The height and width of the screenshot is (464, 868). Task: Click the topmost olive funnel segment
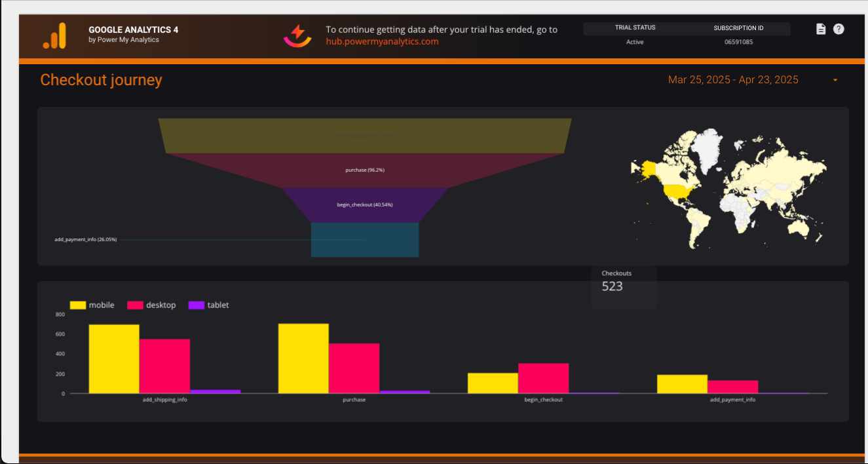(x=365, y=135)
